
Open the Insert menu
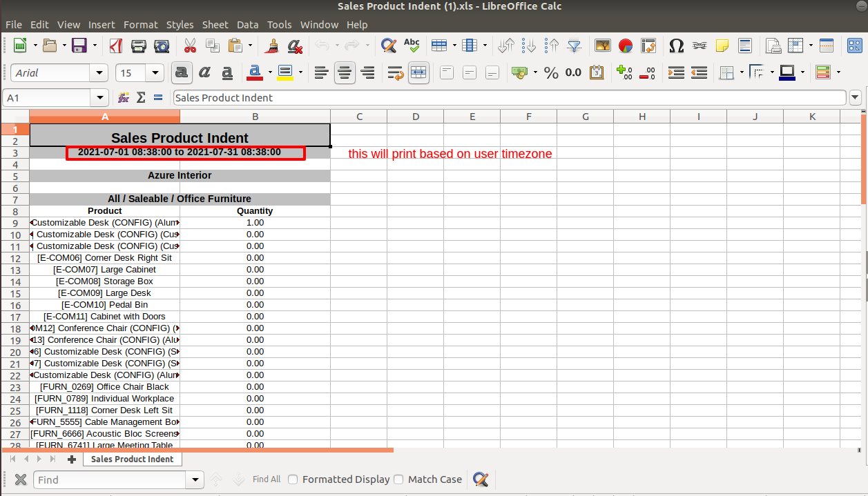(x=102, y=24)
